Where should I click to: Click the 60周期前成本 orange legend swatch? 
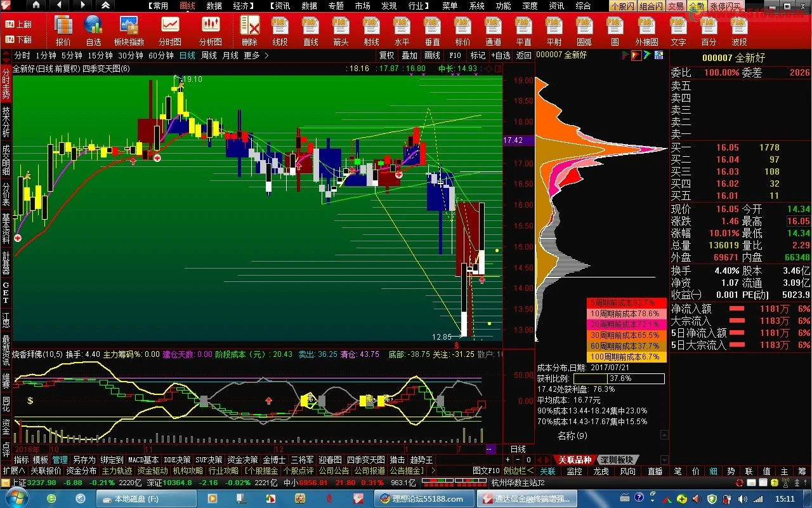[627, 346]
